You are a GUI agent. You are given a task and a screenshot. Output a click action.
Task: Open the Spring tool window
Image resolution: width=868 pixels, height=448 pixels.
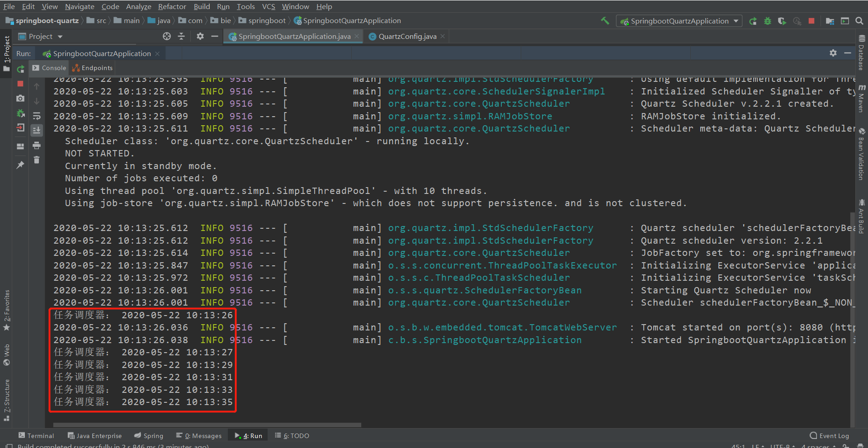click(x=149, y=436)
